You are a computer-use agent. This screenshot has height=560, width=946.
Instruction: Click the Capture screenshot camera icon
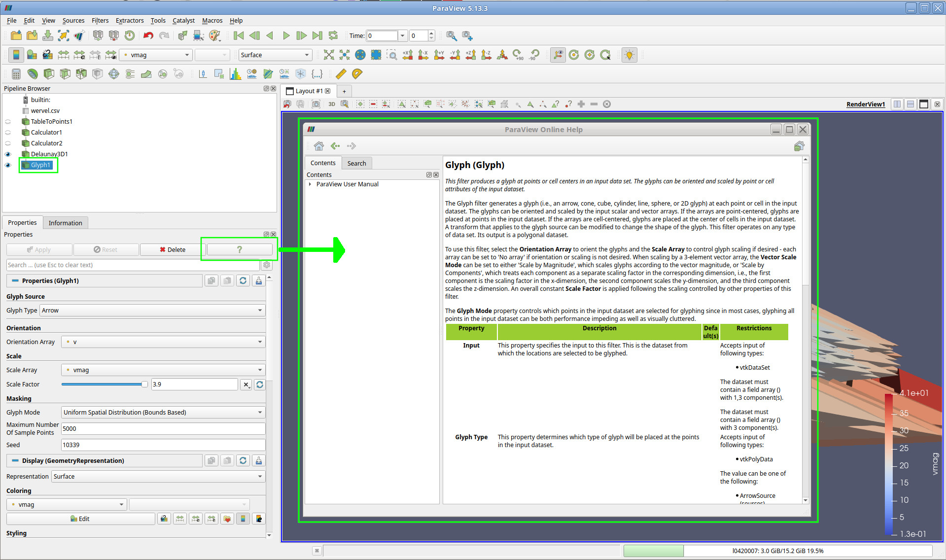(316, 104)
